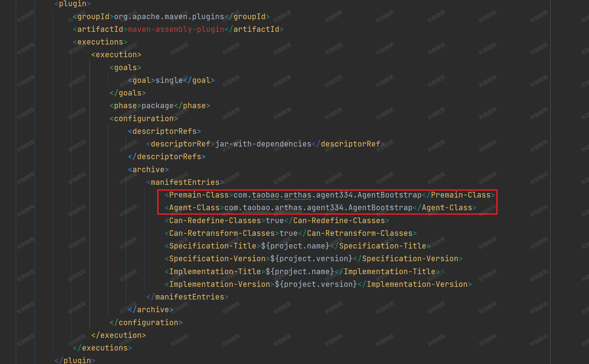Viewport: 589px width, 364px height.
Task: Click ${project.version} in Specification-Version
Action: [311, 258]
